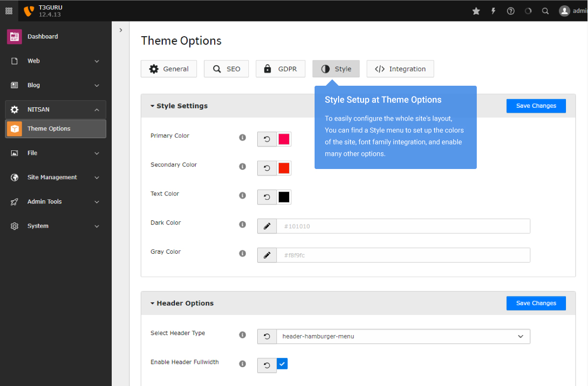This screenshot has height=386, width=588.
Task: Switch to the SEO tab
Action: click(x=226, y=69)
